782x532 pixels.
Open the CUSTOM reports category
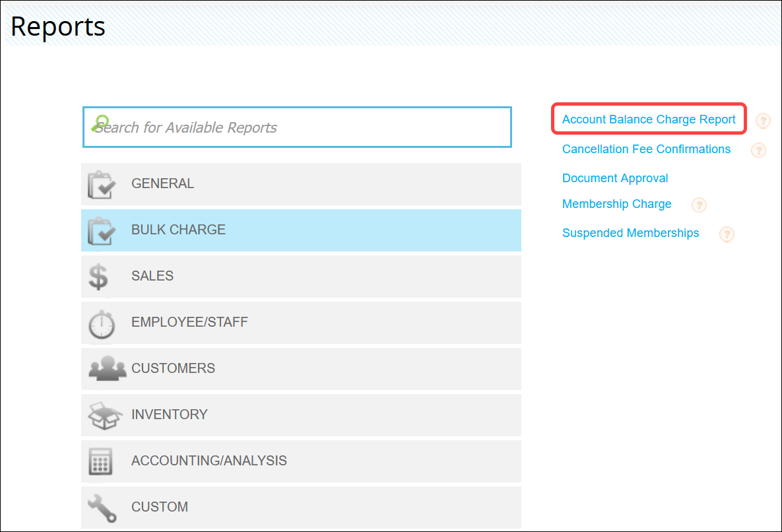click(301, 508)
